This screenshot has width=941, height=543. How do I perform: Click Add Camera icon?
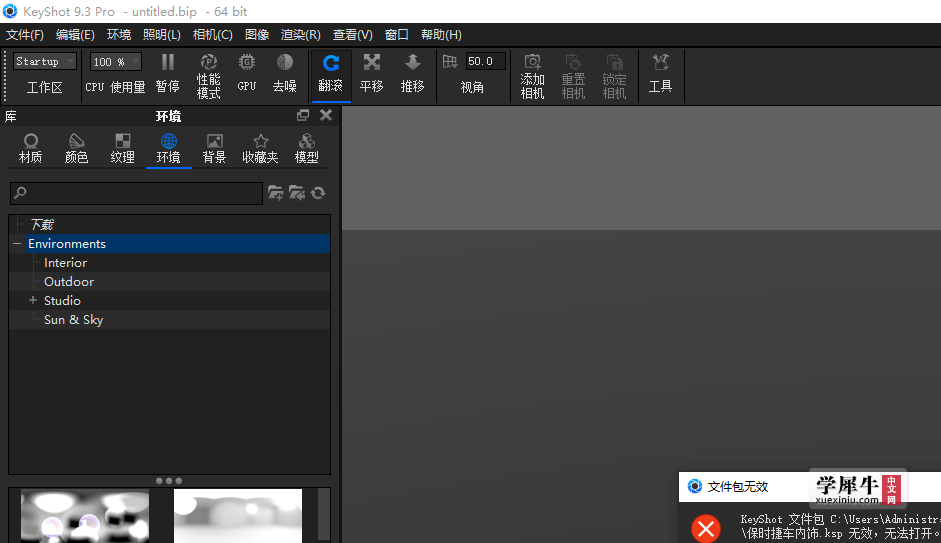click(532, 62)
